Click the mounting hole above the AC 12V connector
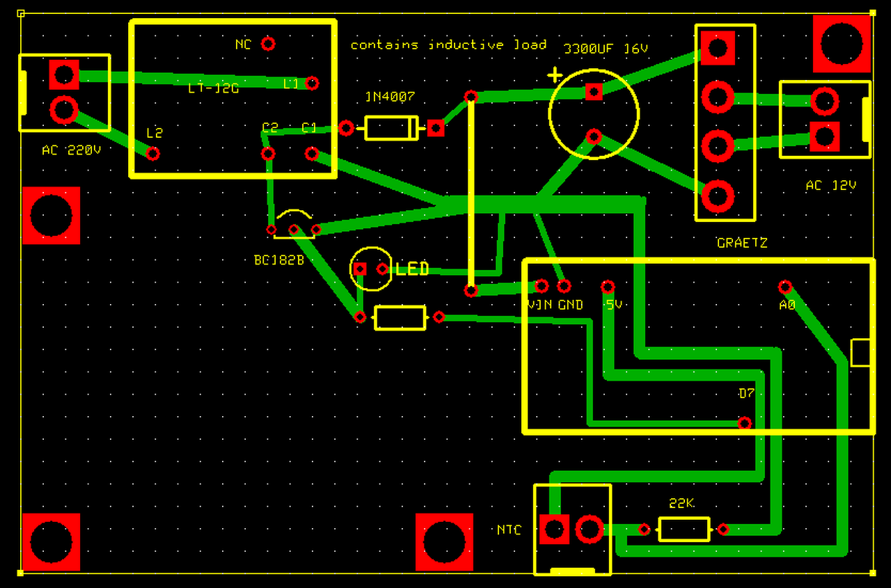The height and width of the screenshot is (588, 891). pos(842,44)
